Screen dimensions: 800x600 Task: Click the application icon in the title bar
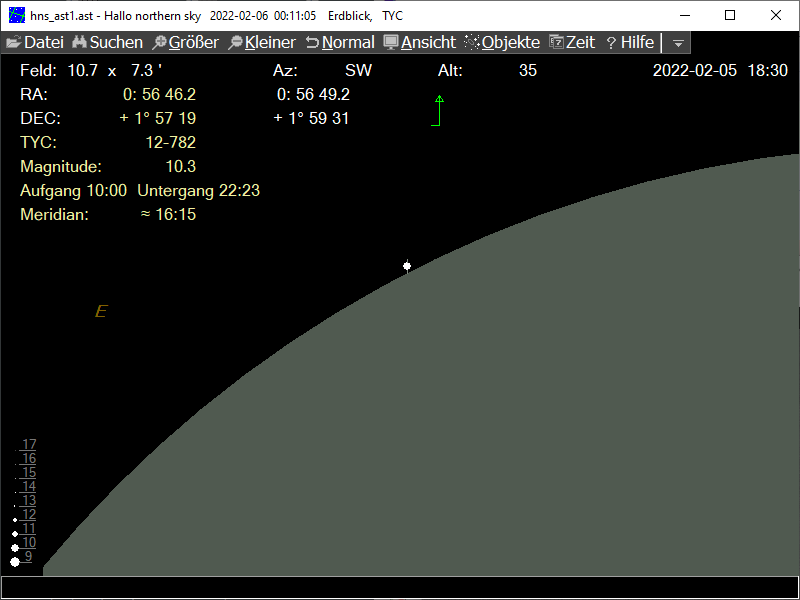point(17,16)
